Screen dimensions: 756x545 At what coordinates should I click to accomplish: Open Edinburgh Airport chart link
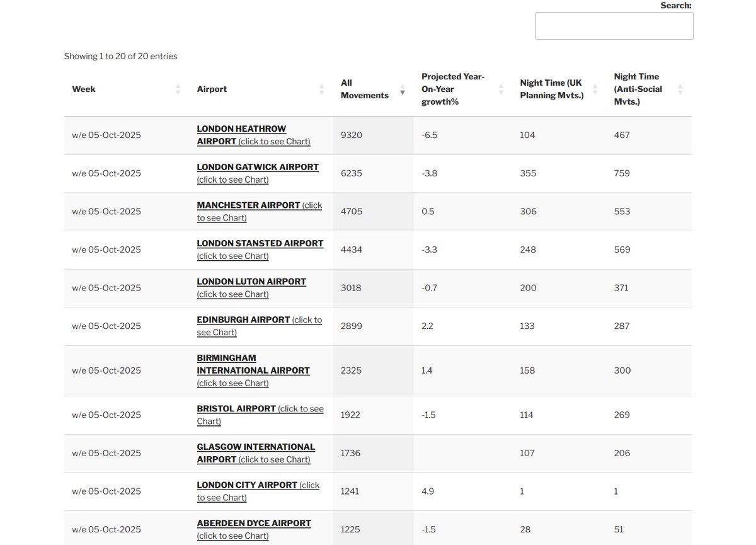pyautogui.click(x=260, y=326)
